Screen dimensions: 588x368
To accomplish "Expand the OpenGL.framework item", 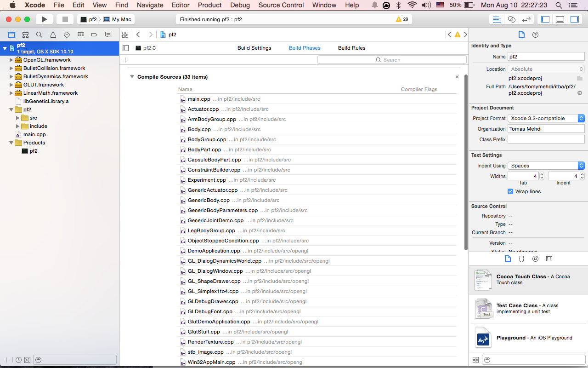I will [x=11, y=60].
